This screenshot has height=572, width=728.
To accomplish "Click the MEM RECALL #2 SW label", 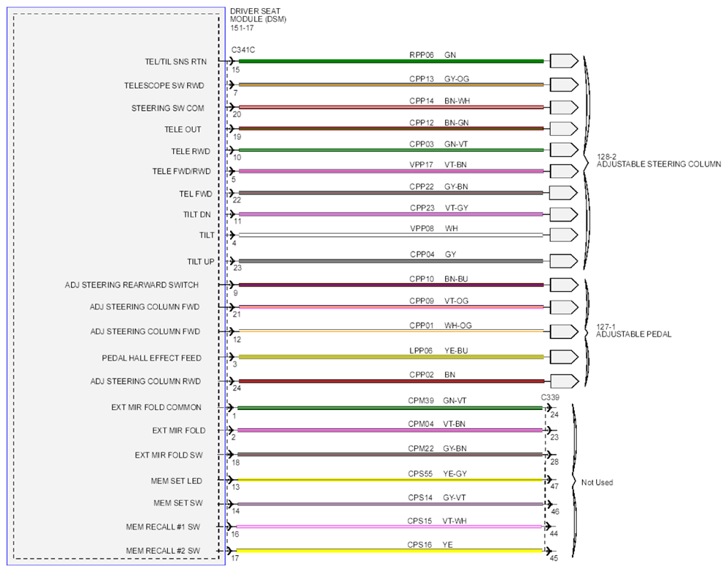I will coord(163,551).
